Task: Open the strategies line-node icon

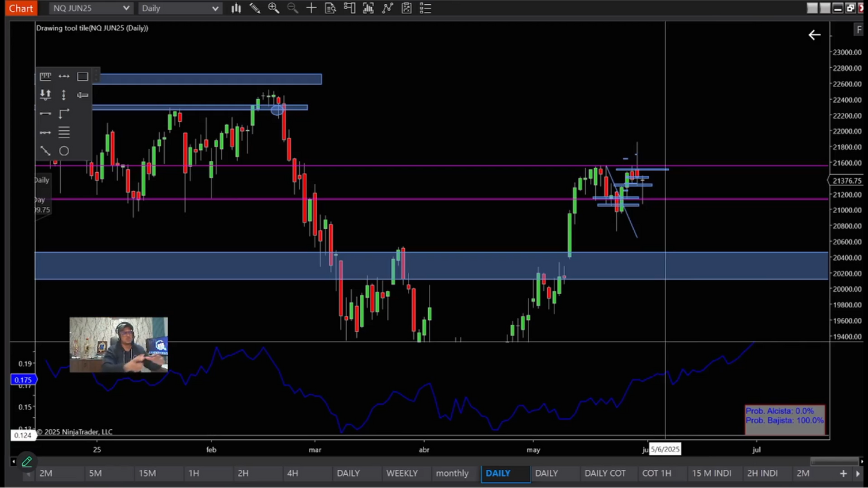Action: coord(387,8)
